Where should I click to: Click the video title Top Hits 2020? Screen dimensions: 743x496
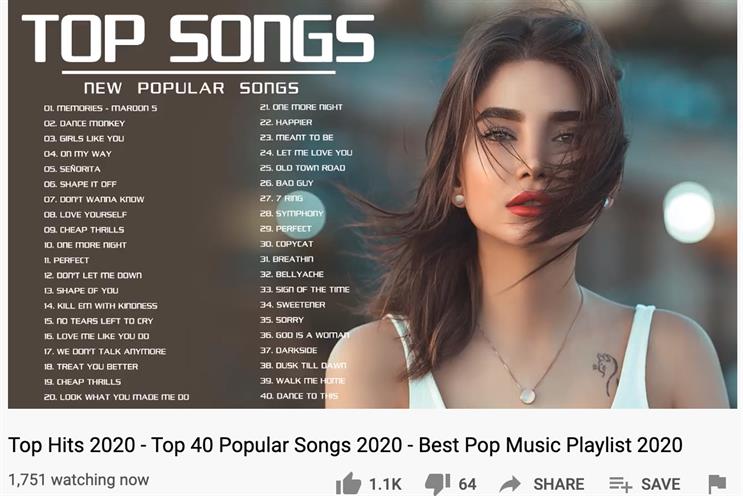[x=345, y=445]
